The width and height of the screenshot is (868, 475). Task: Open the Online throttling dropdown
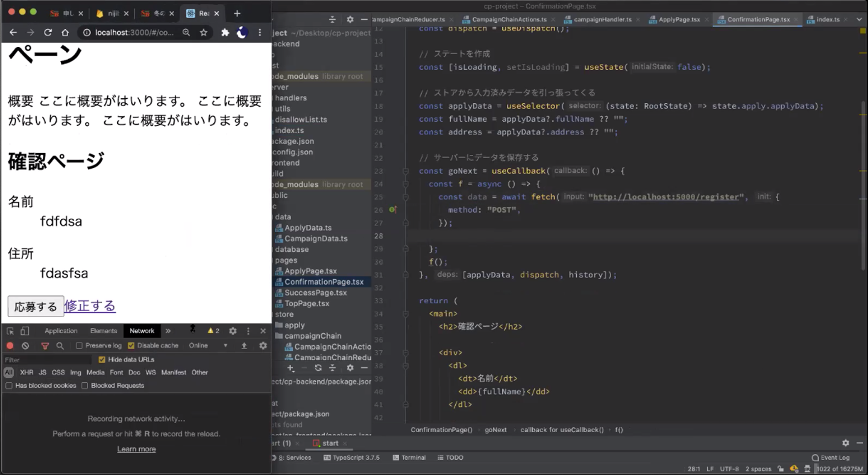(208, 346)
